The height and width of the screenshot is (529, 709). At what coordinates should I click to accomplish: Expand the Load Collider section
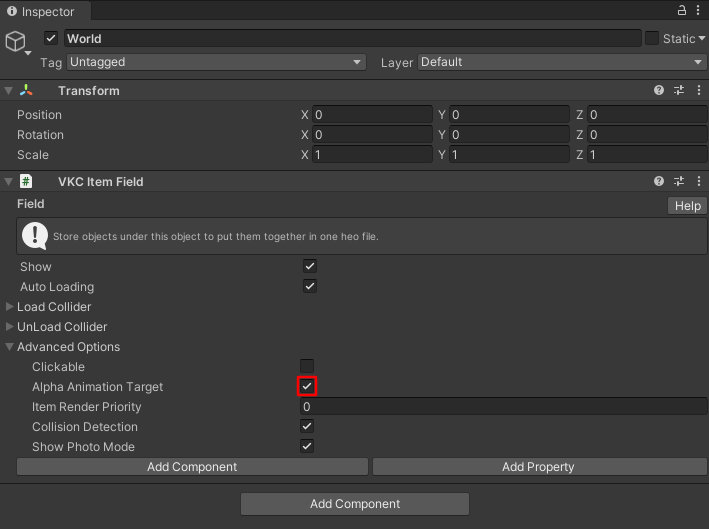click(x=10, y=307)
